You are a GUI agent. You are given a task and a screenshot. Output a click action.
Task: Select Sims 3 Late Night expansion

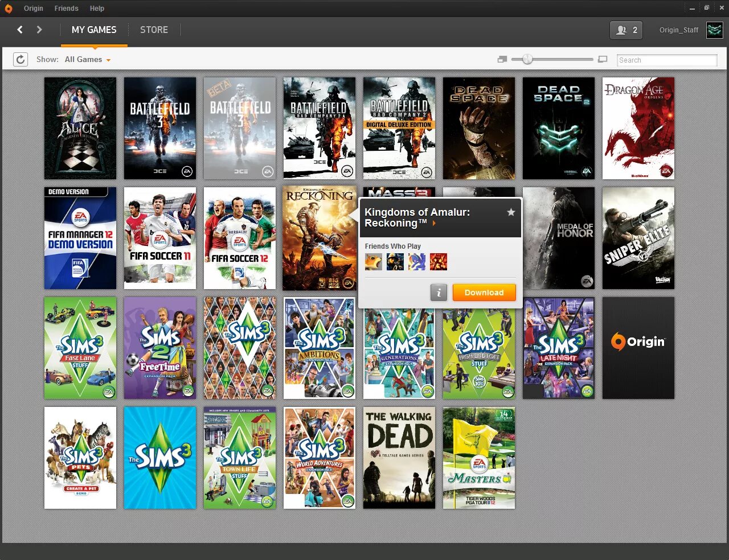559,348
